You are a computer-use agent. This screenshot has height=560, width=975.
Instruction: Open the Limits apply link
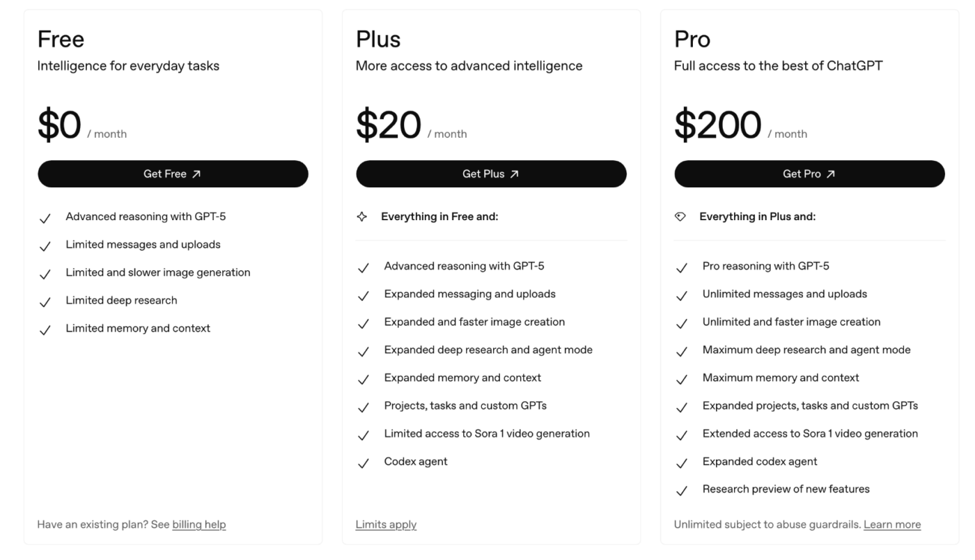(386, 524)
